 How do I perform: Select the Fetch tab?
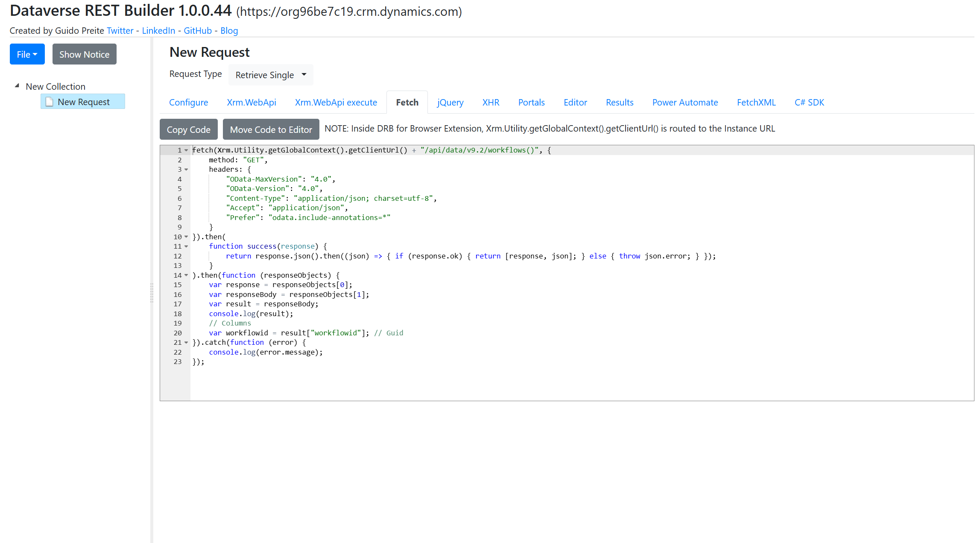click(x=407, y=103)
